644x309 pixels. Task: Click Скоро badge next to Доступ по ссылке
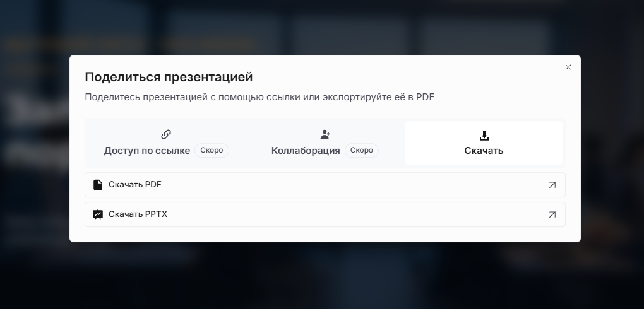pyautogui.click(x=212, y=150)
